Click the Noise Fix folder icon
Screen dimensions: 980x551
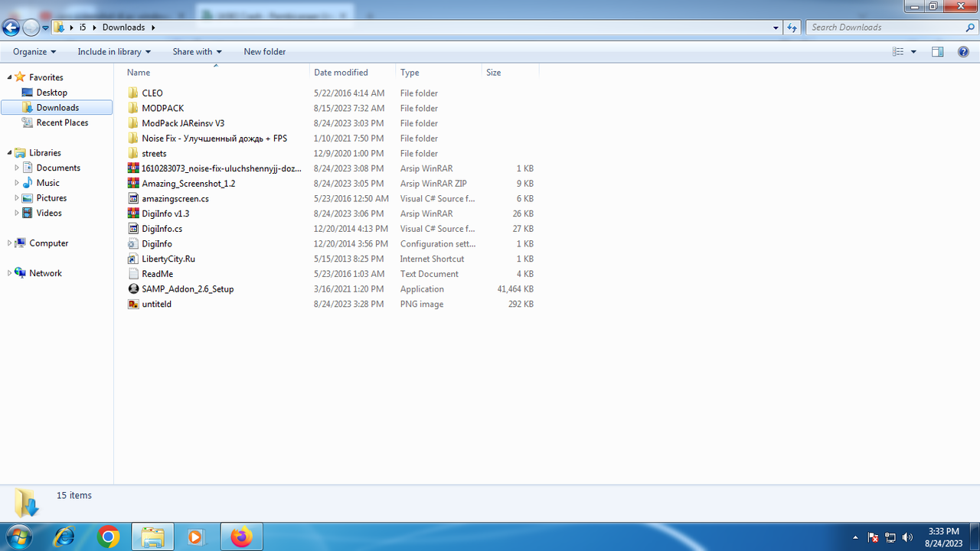(x=134, y=139)
